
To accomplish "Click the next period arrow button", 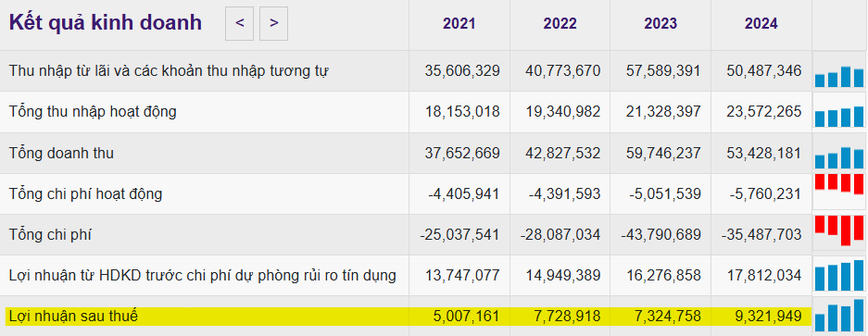I will [x=273, y=23].
